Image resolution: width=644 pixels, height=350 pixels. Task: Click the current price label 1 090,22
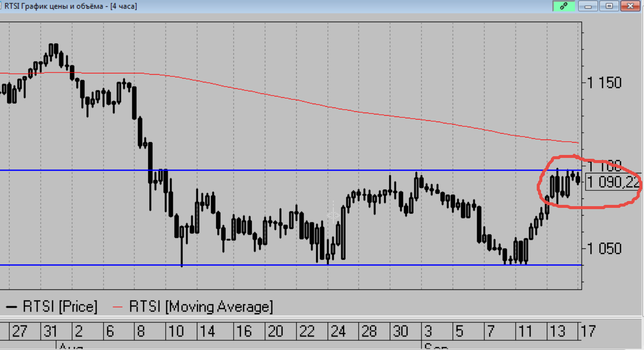[x=613, y=182]
